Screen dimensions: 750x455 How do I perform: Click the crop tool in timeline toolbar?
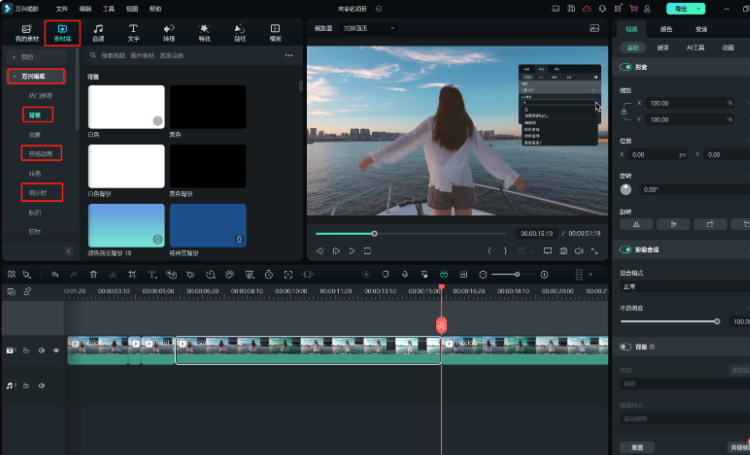(133, 274)
